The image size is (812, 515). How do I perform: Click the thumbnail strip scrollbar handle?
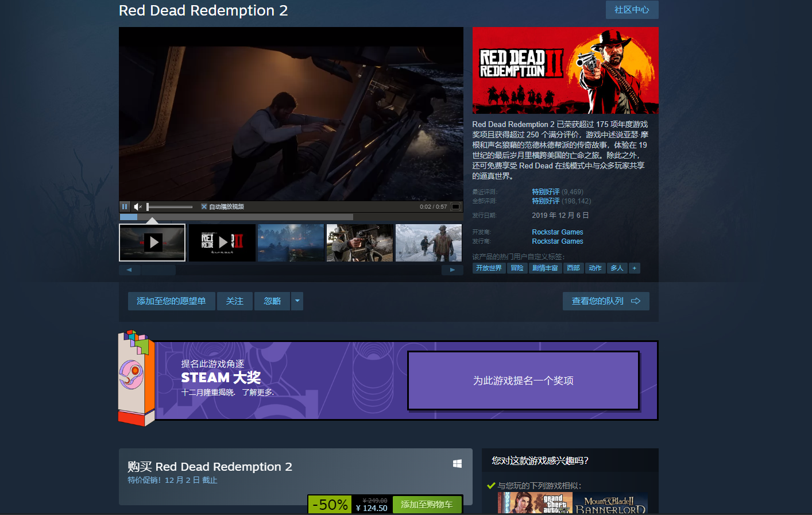158,270
